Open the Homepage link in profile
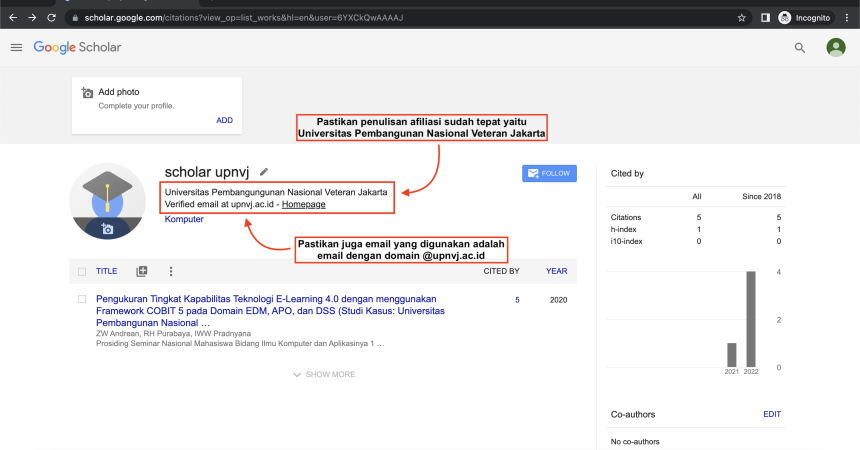 [303, 204]
